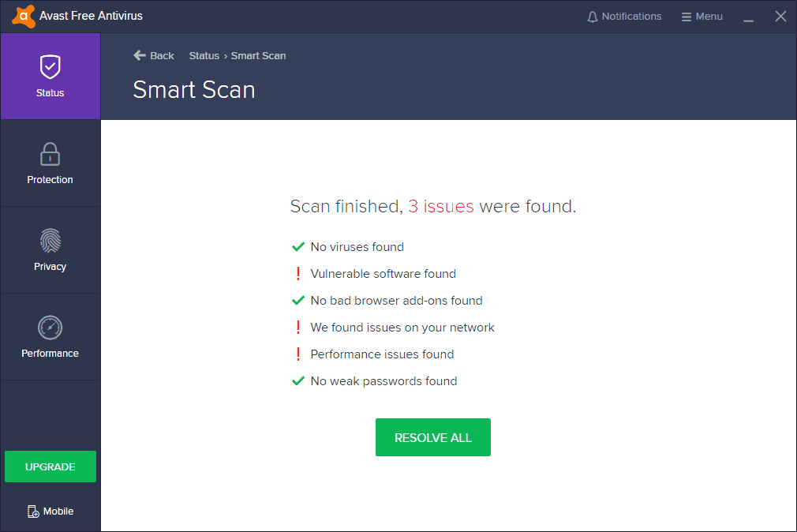This screenshot has width=797, height=532.
Task: Open details for Performance issues found
Action: (381, 354)
